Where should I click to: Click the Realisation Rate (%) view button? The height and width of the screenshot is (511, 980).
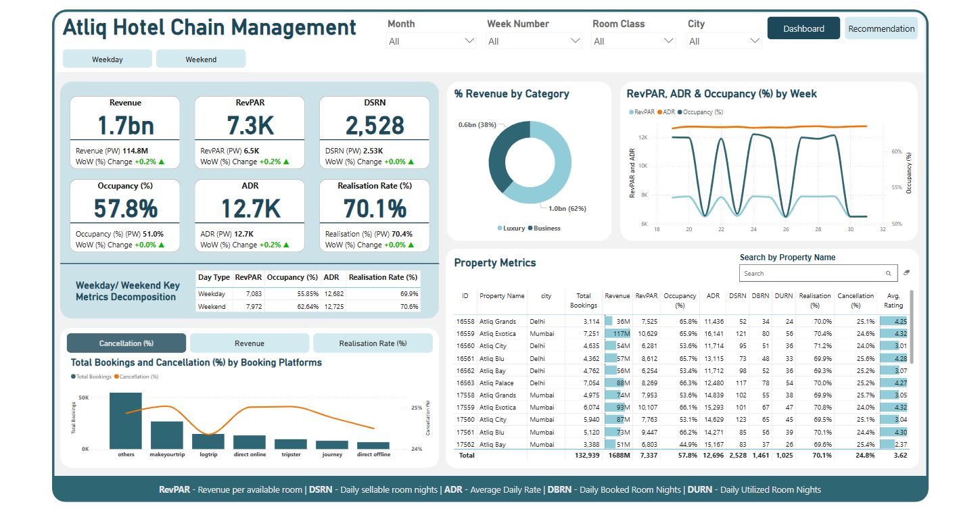373,343
